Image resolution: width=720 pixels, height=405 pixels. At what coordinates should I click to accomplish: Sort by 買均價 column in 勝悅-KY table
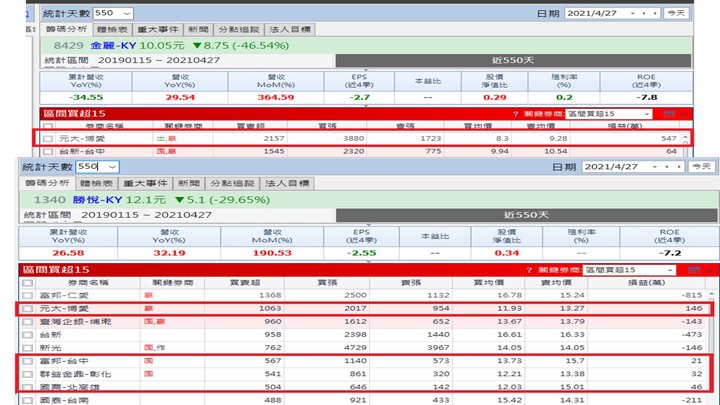click(489, 283)
